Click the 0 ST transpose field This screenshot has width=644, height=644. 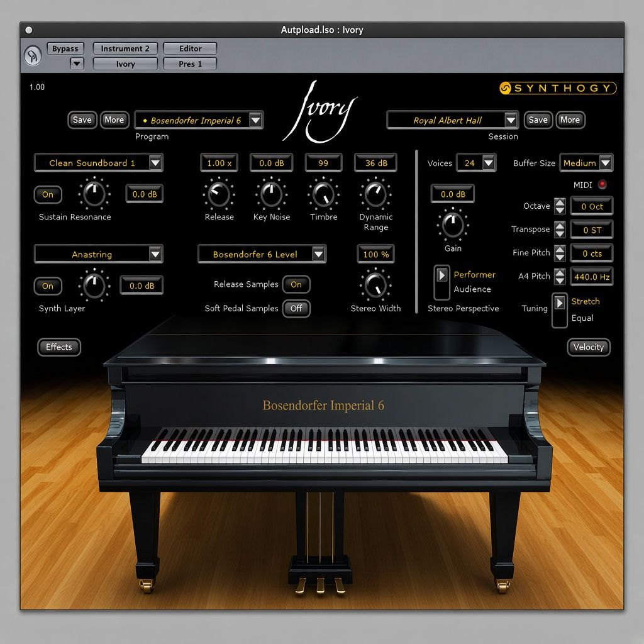(591, 230)
